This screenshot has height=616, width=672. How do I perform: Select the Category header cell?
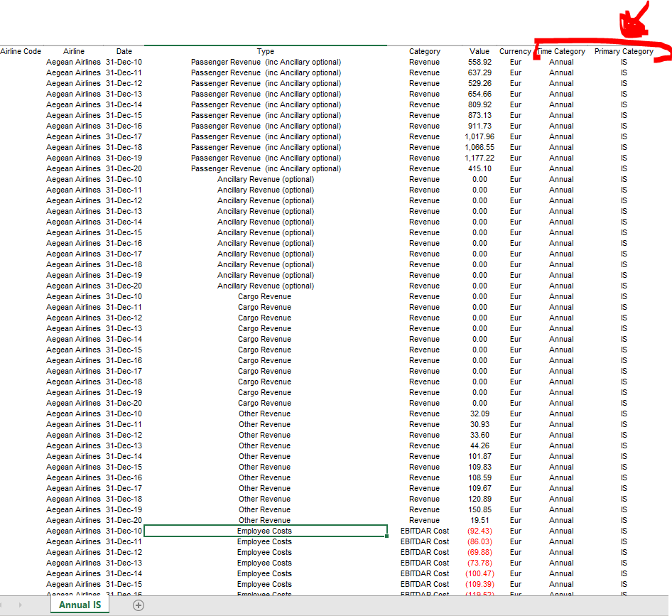pyautogui.click(x=425, y=51)
